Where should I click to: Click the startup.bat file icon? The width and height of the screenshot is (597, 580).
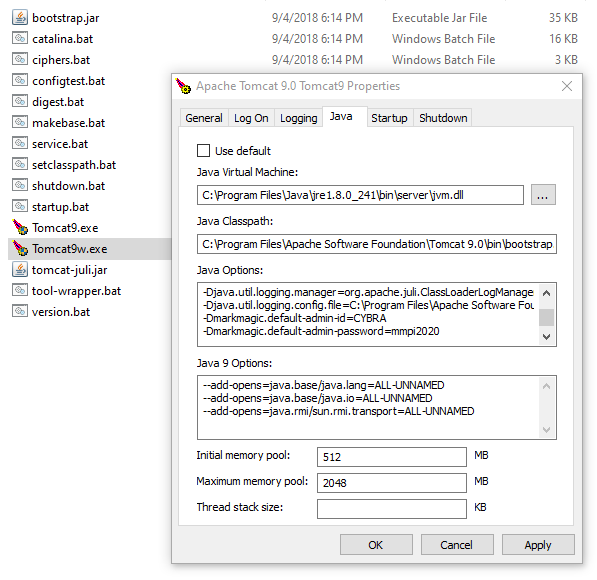pyautogui.click(x=20, y=206)
